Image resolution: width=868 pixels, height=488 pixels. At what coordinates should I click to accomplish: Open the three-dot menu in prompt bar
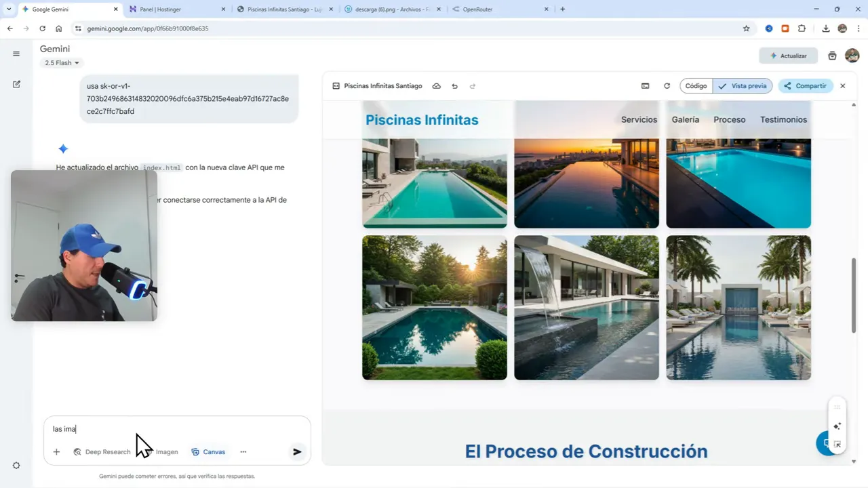coord(243,451)
